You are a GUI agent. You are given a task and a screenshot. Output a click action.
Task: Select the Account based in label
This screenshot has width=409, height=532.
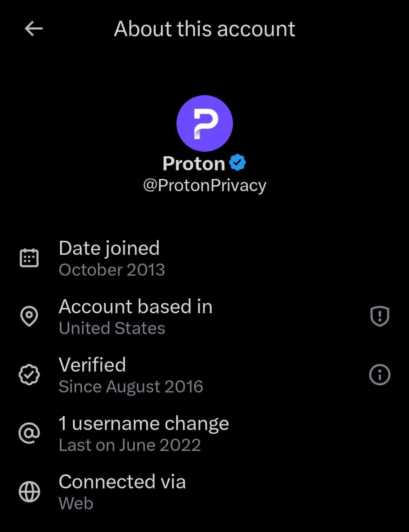(x=135, y=307)
